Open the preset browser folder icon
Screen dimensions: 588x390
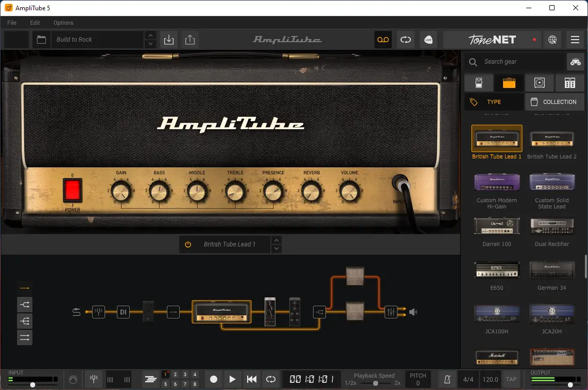point(41,40)
